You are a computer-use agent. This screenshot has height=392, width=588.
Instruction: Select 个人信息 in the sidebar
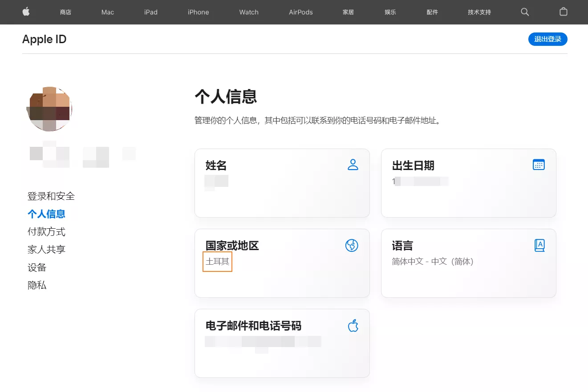point(46,214)
